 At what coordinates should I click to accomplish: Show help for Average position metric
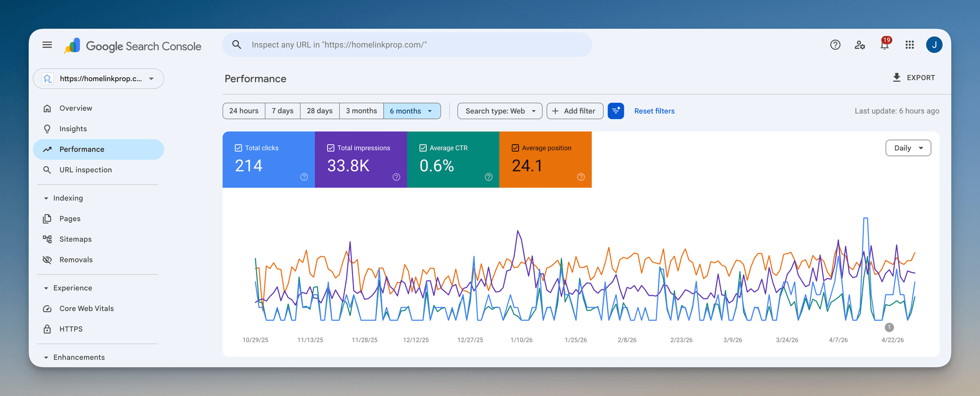coord(581,177)
